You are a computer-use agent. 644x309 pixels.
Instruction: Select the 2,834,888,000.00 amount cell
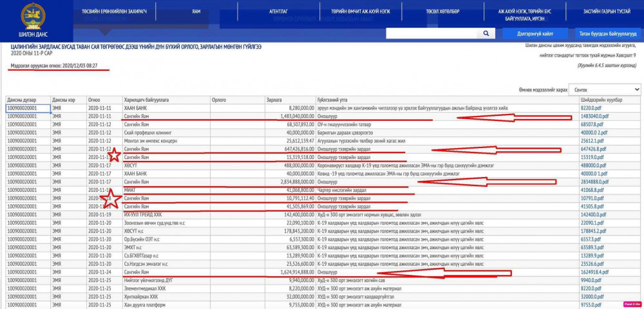(290, 182)
